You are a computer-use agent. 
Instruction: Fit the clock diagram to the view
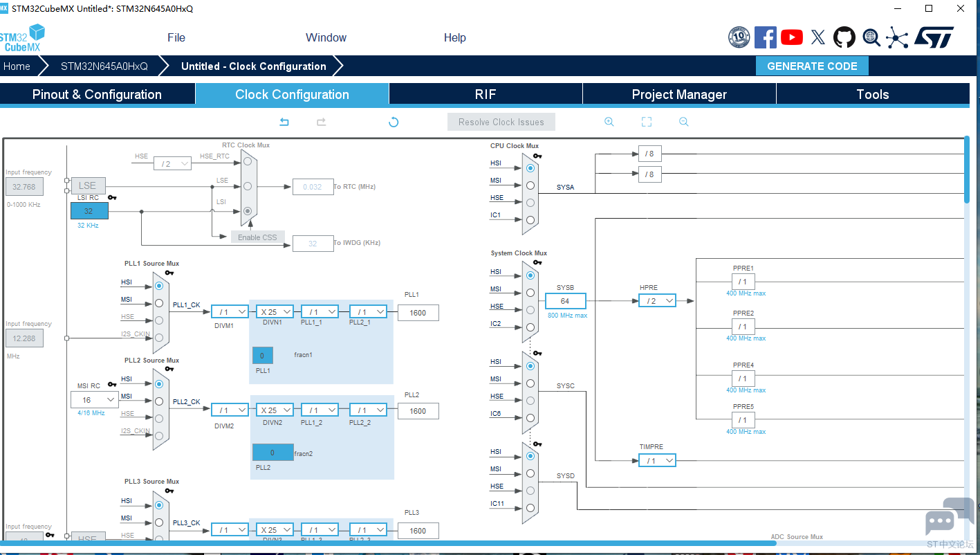point(647,122)
